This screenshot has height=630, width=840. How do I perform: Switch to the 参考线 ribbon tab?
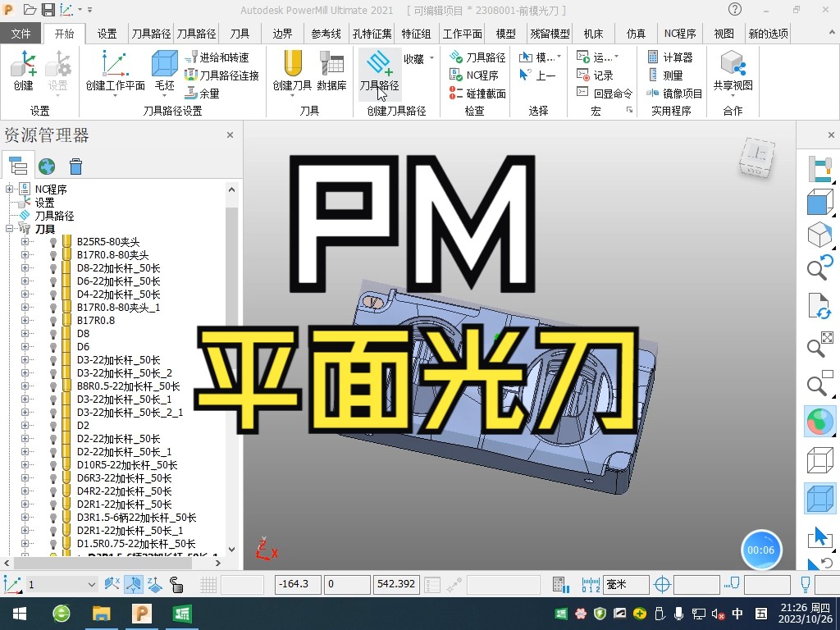[326, 34]
